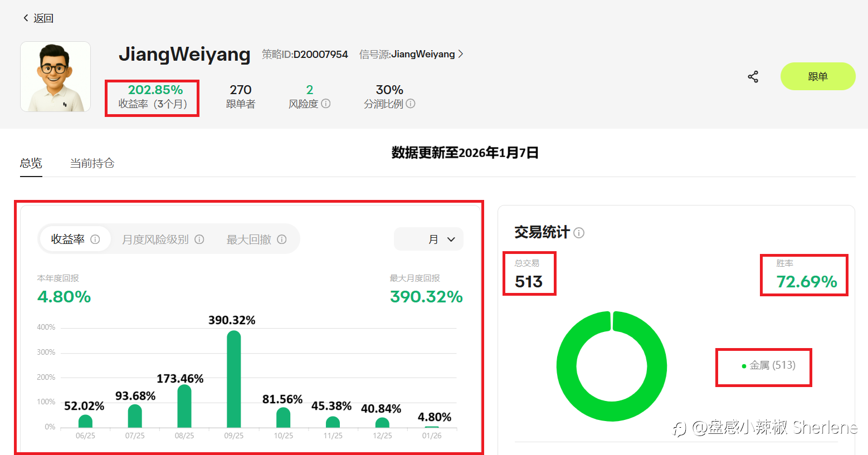Click the 策略ID:D20007954 text
868x455 pixels.
click(305, 54)
